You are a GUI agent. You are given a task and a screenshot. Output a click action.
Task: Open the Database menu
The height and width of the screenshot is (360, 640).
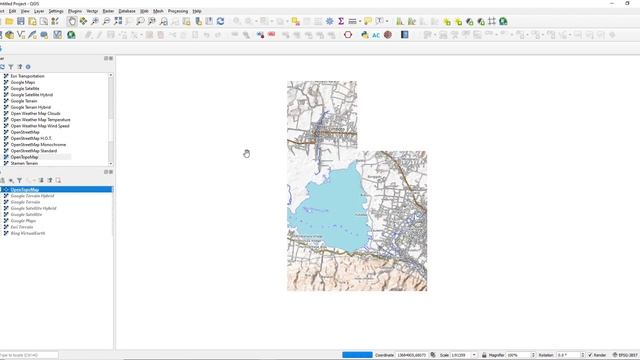click(x=127, y=11)
